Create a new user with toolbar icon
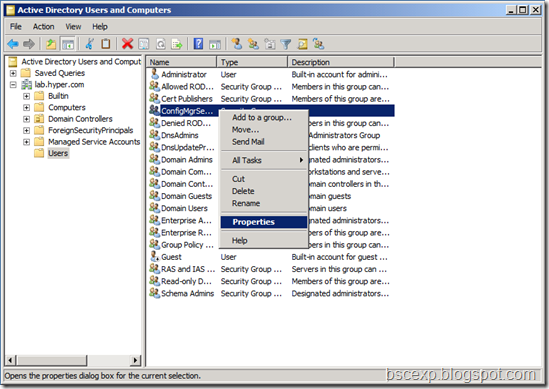This screenshot has height=389, width=549. click(x=237, y=44)
